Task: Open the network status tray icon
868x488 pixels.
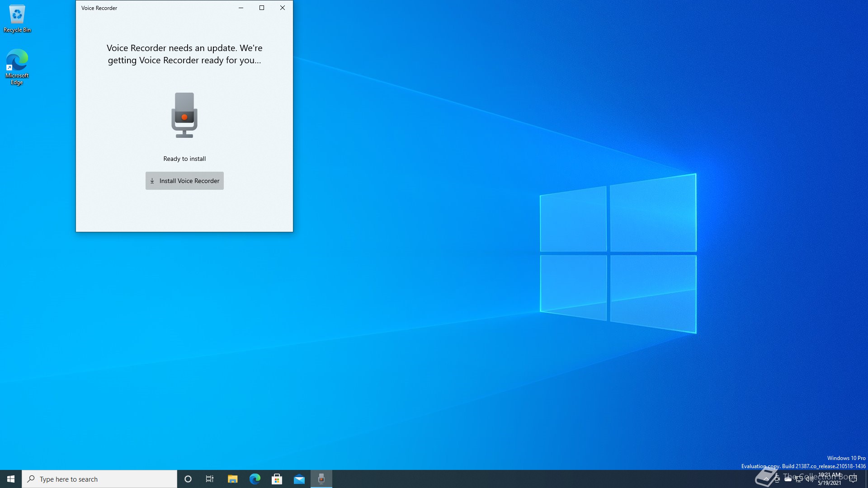Action: pyautogui.click(x=799, y=479)
